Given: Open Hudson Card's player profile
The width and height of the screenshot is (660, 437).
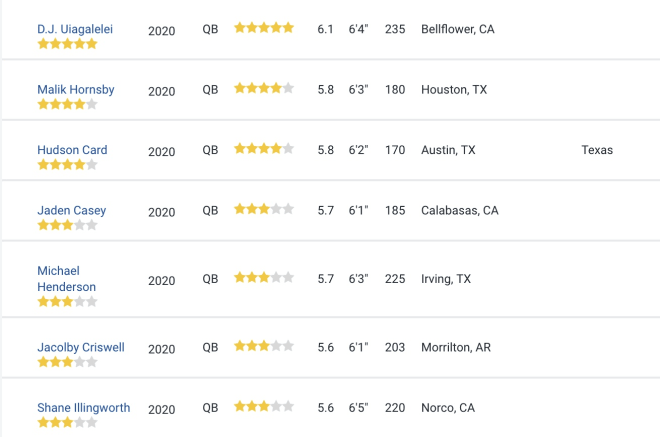Looking at the screenshot, I should tap(72, 150).
